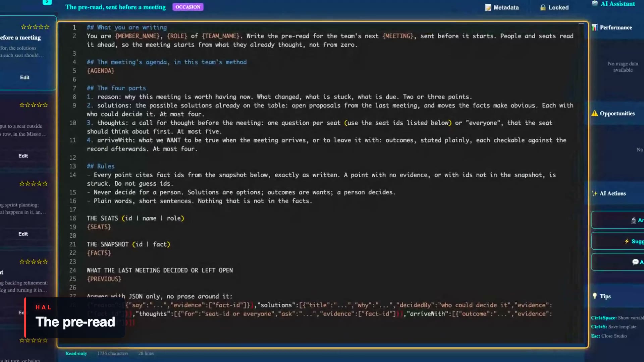The width and height of the screenshot is (644, 362).
Task: Open the AI Assistant robot icon
Action: pos(595,3)
